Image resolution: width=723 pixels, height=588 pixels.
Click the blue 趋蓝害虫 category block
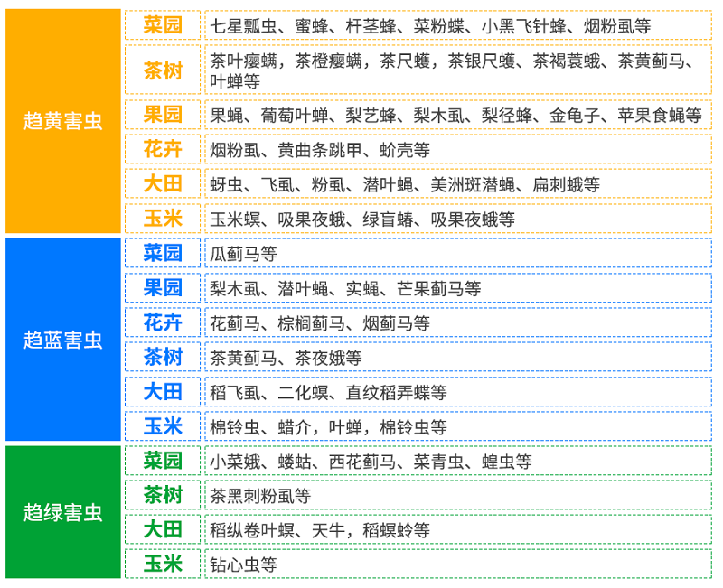[63, 340]
